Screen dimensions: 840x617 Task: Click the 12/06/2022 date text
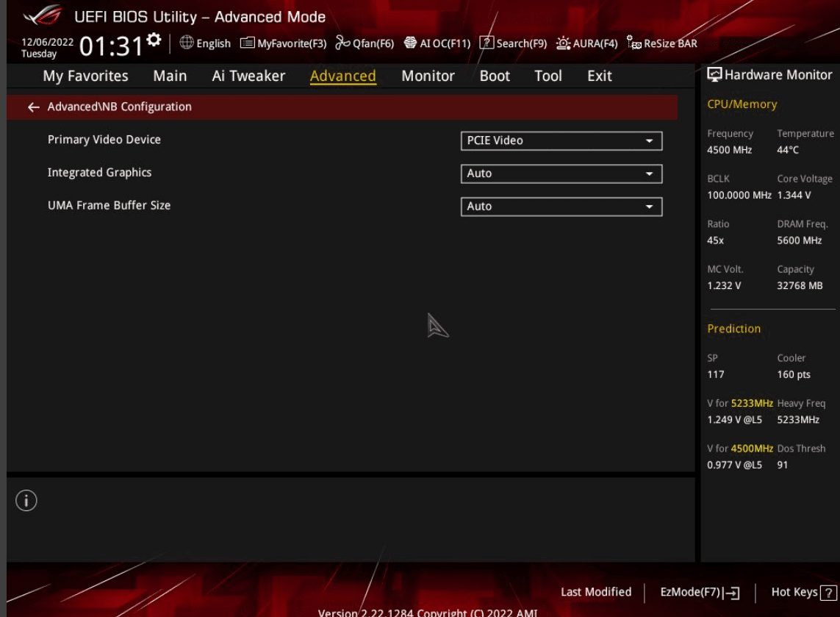coord(47,43)
